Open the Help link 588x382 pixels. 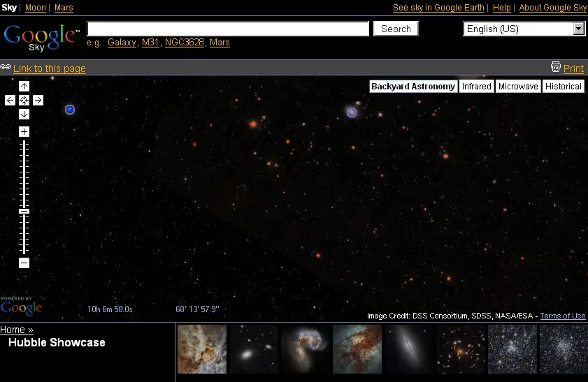click(x=502, y=8)
